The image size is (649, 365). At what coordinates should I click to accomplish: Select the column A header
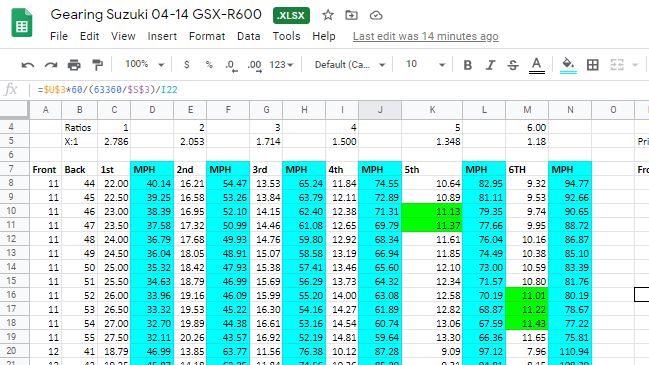pyautogui.click(x=46, y=110)
